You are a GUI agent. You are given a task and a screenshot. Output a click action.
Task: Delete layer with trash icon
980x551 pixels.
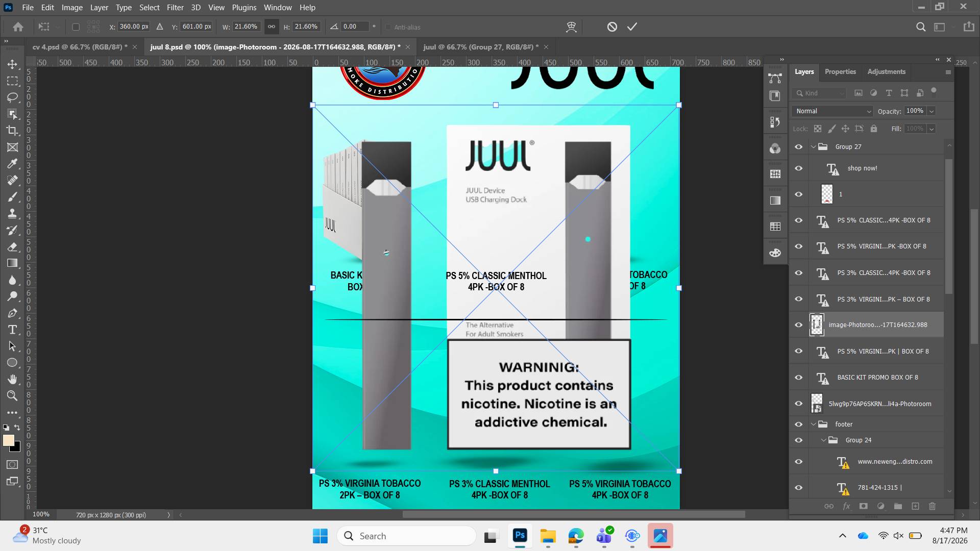click(x=932, y=506)
